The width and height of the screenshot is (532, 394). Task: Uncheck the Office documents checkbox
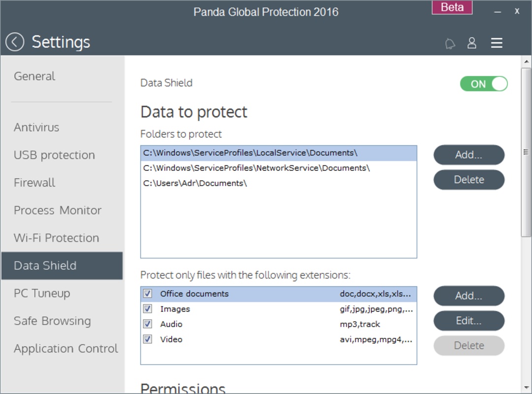point(147,294)
